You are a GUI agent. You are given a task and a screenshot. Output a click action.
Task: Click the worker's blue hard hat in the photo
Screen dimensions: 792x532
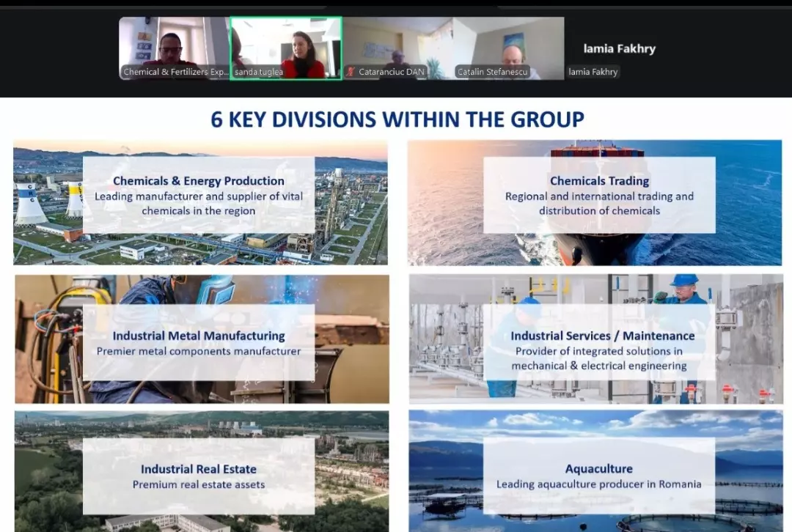(x=683, y=281)
